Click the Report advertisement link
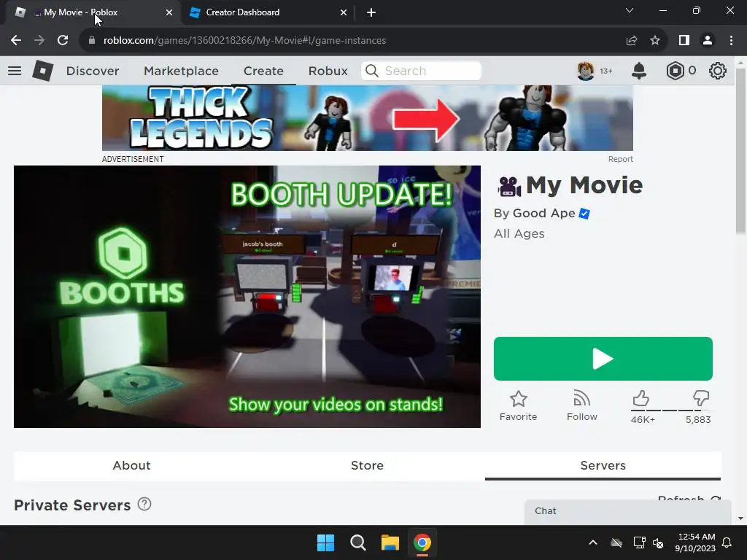Image resolution: width=747 pixels, height=560 pixels. coord(620,159)
